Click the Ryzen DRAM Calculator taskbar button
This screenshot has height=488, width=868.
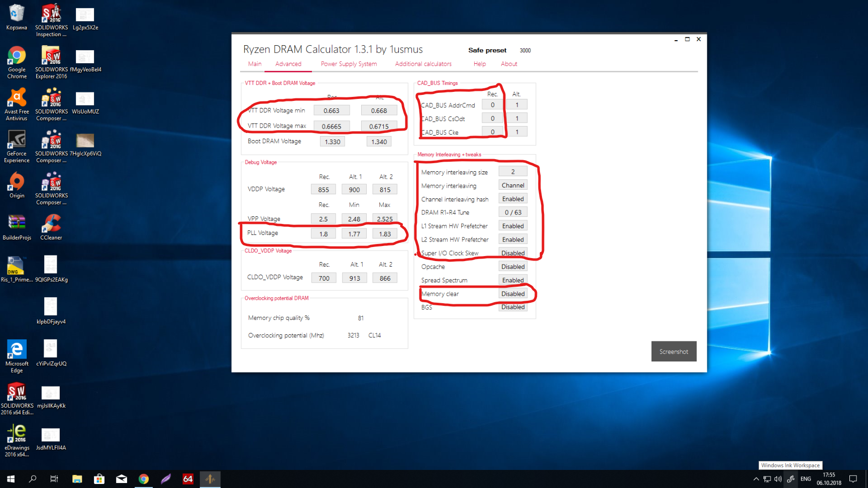pyautogui.click(x=210, y=479)
